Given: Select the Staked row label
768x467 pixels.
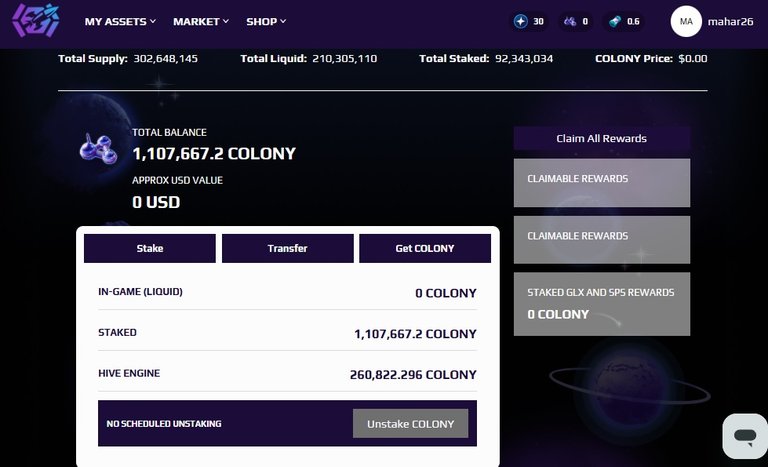Looking at the screenshot, I should (x=117, y=332).
